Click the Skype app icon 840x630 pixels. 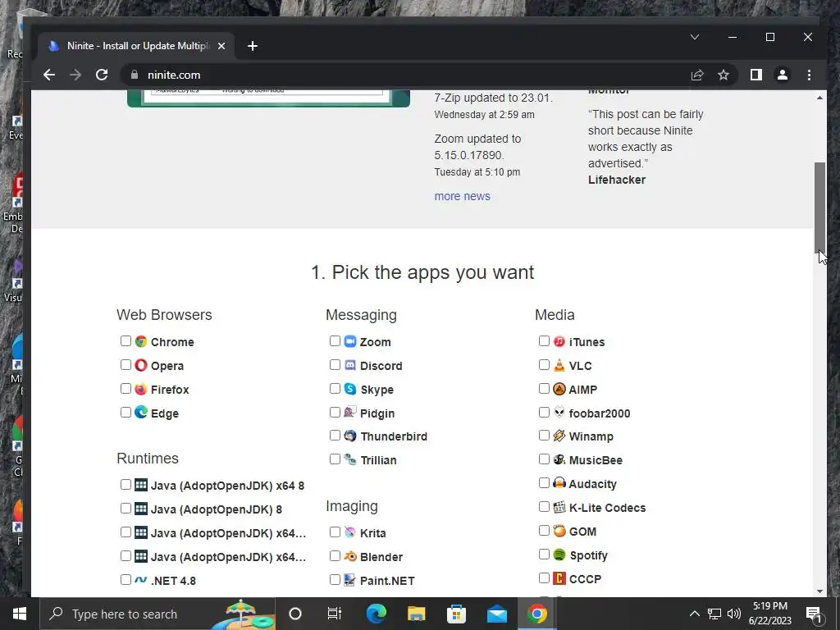click(350, 389)
